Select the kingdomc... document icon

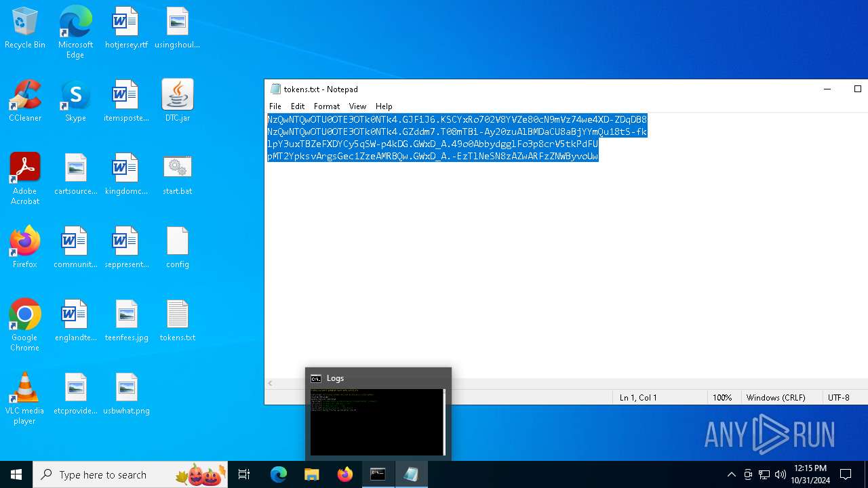pos(126,174)
